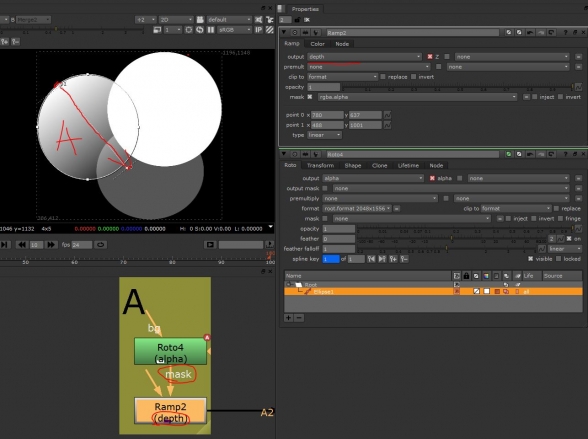
Task: Toggle the viewer pause icon
Action: [x=211, y=30]
